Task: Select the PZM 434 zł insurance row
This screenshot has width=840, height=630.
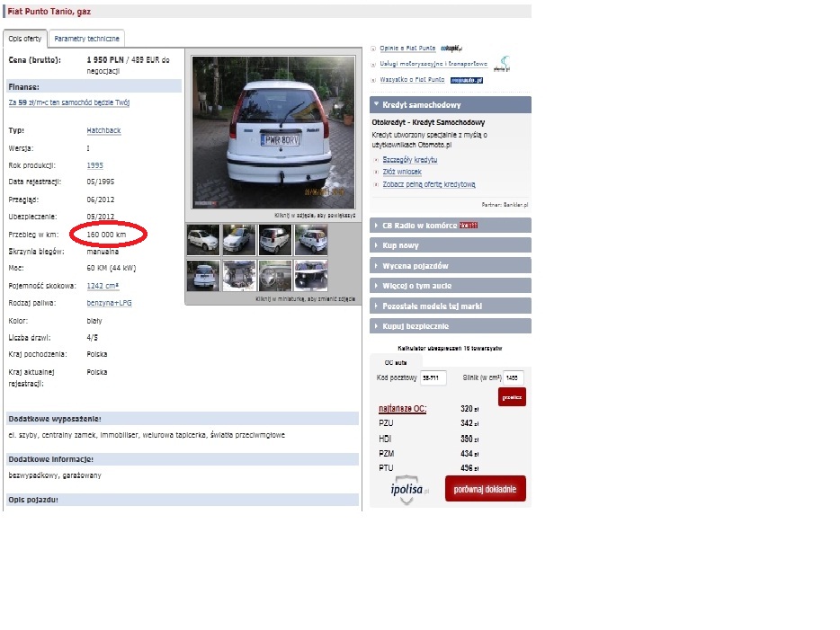Action: (x=429, y=453)
